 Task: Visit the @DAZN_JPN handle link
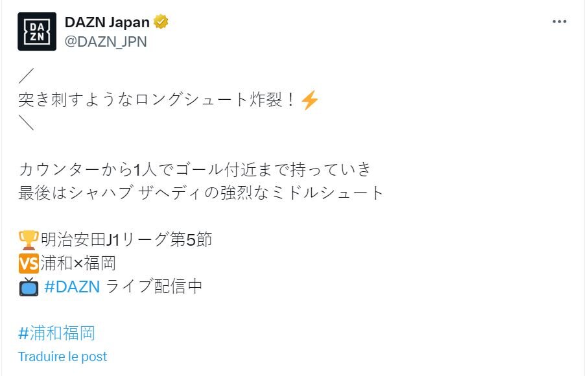pos(106,42)
